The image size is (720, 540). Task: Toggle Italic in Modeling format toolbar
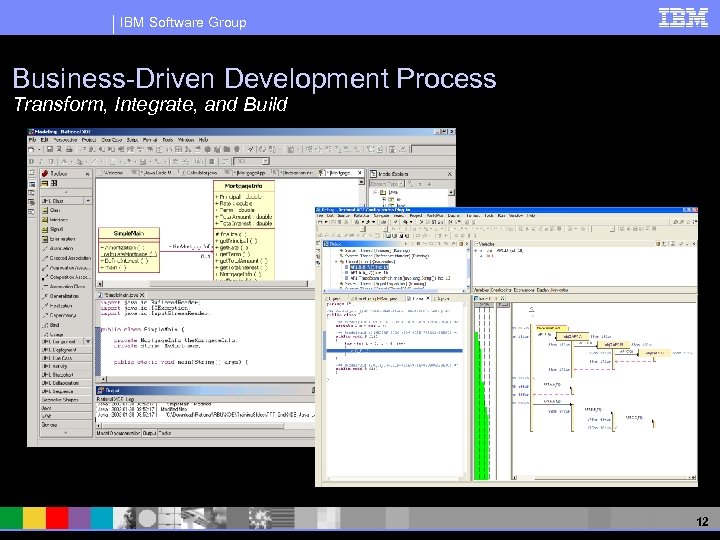pos(41,161)
